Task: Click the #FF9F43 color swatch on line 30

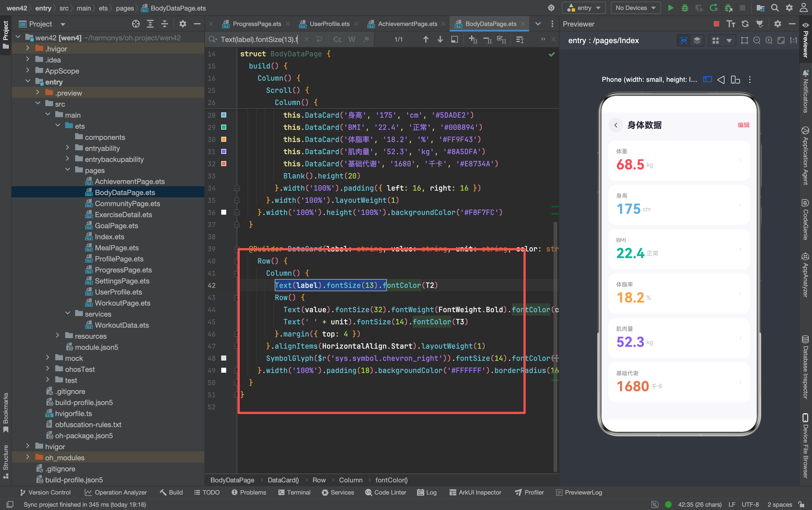Action: click(x=223, y=139)
